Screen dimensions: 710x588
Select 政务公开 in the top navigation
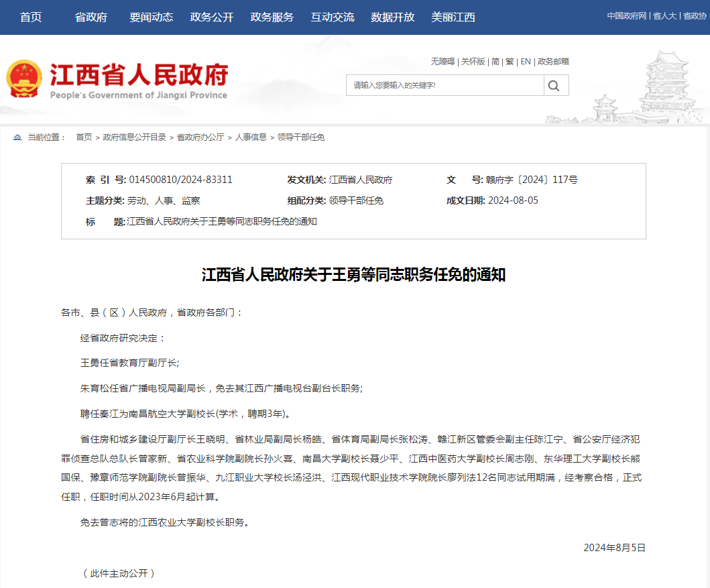(x=211, y=17)
